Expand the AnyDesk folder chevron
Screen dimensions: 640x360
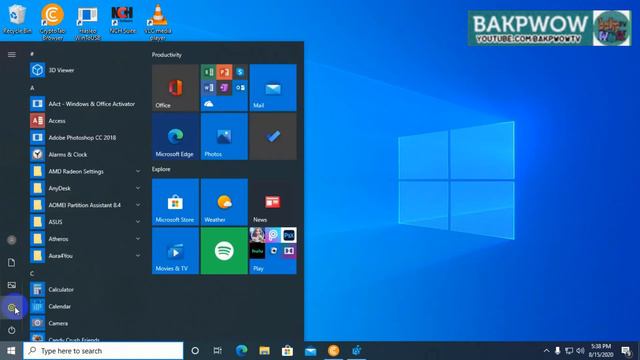[138, 188]
